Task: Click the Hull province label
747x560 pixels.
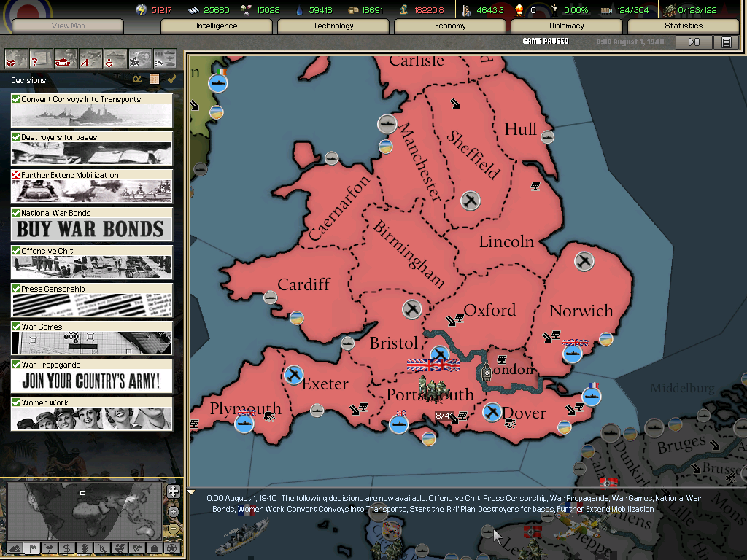Action: [x=520, y=129]
